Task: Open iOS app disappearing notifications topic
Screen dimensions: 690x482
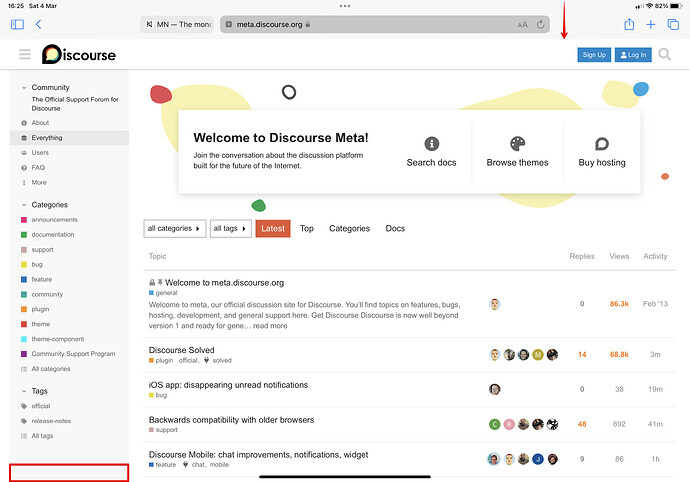Action: (228, 385)
